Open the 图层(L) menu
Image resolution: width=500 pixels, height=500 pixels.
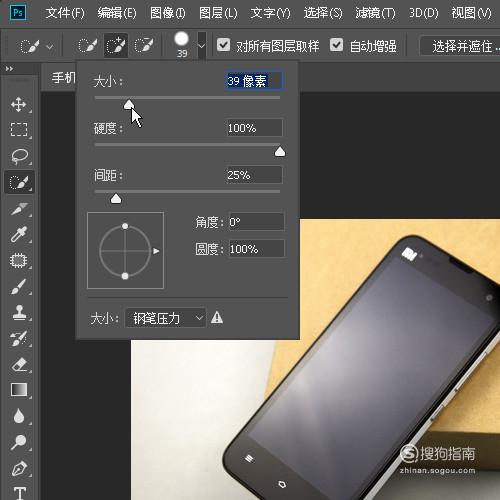point(218,13)
